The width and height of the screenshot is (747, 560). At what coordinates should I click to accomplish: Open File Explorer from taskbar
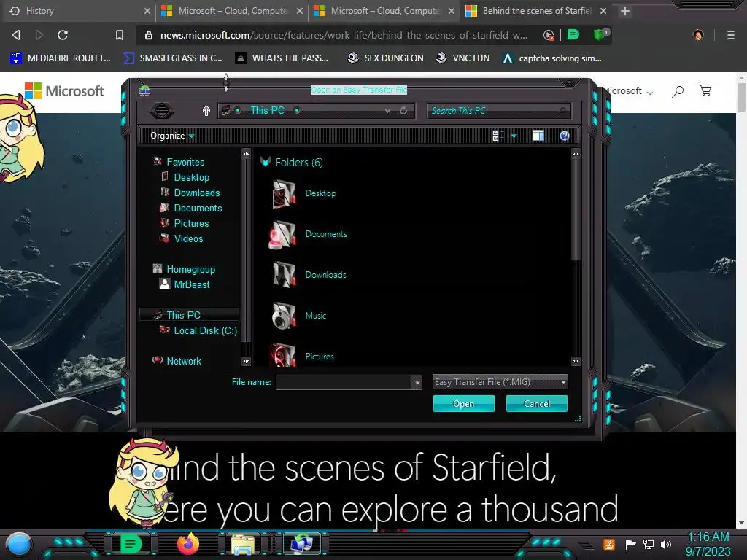click(x=243, y=544)
